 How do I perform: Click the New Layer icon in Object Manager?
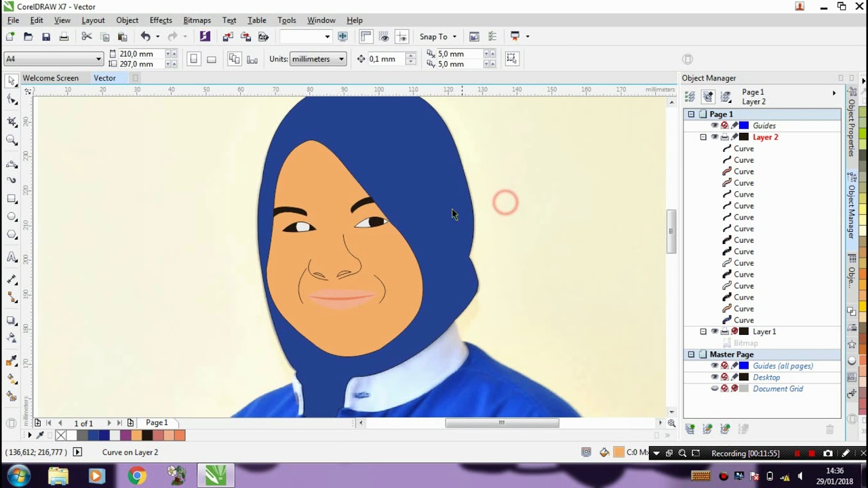[690, 429]
